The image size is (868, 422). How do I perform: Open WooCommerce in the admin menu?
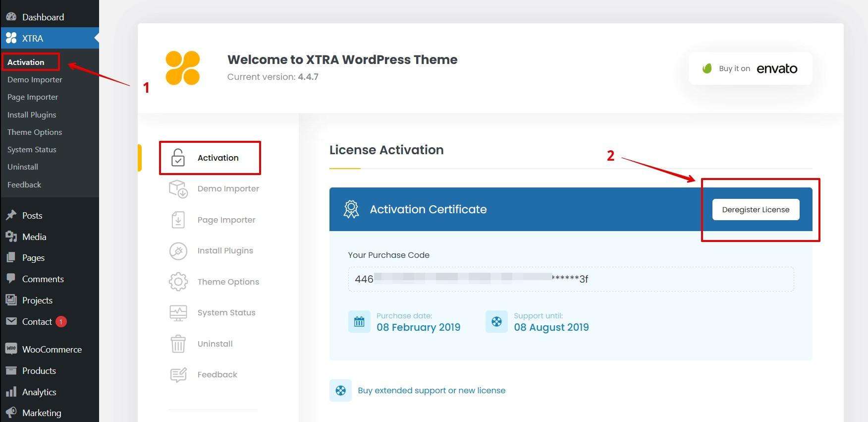[52, 349]
